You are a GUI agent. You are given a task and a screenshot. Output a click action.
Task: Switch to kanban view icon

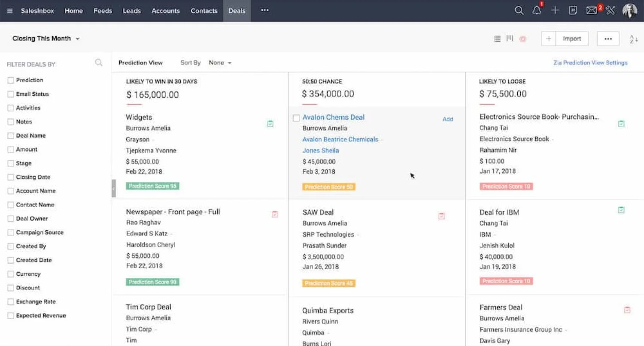pos(510,38)
